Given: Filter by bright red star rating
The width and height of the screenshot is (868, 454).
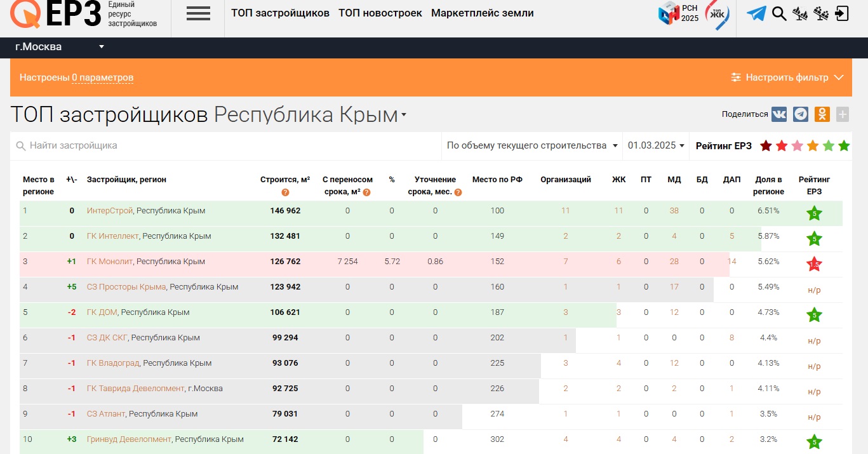Looking at the screenshot, I should [782, 146].
